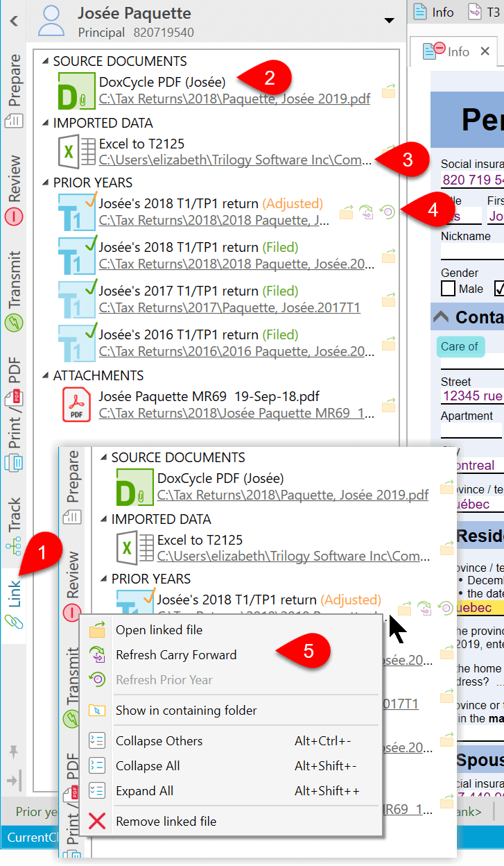Close the Info form tab
The width and height of the screenshot is (504, 866).
click(485, 51)
